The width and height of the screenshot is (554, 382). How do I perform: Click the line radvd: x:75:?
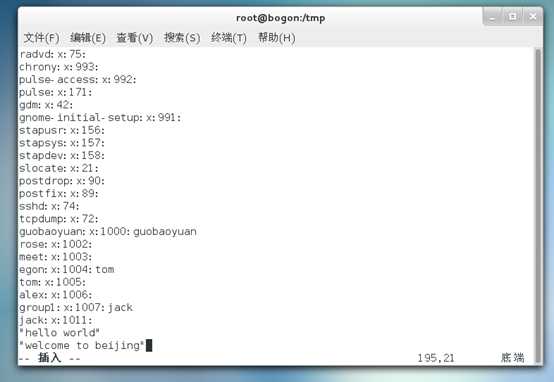click(x=52, y=54)
